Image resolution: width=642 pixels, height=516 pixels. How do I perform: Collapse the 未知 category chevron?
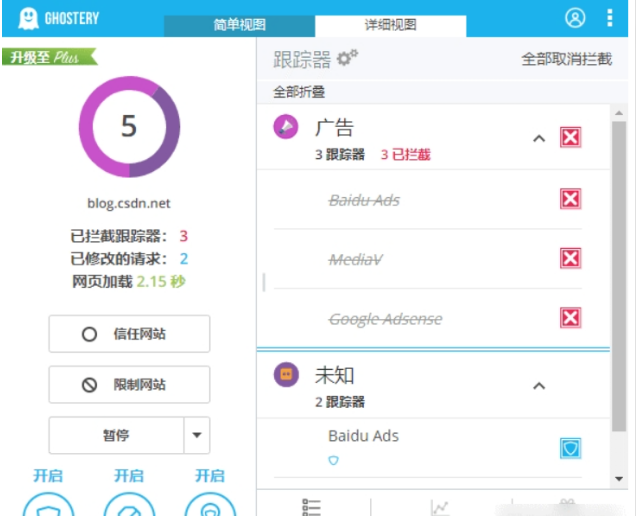pos(539,386)
